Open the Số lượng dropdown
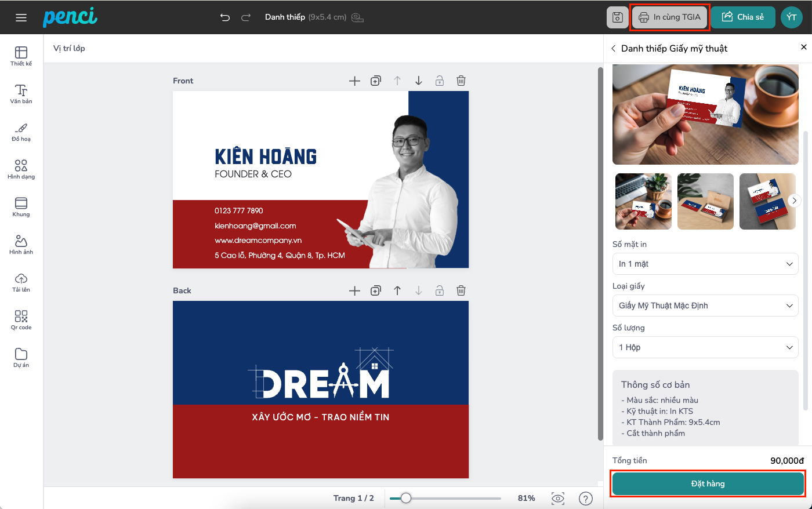Viewport: 812px width, 509px height. (x=705, y=347)
